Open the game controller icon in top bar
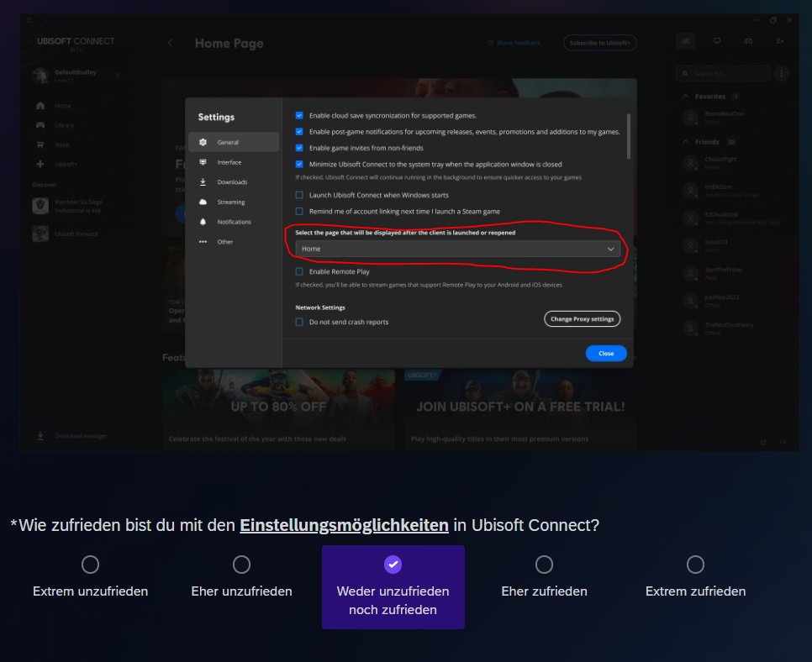 748,41
